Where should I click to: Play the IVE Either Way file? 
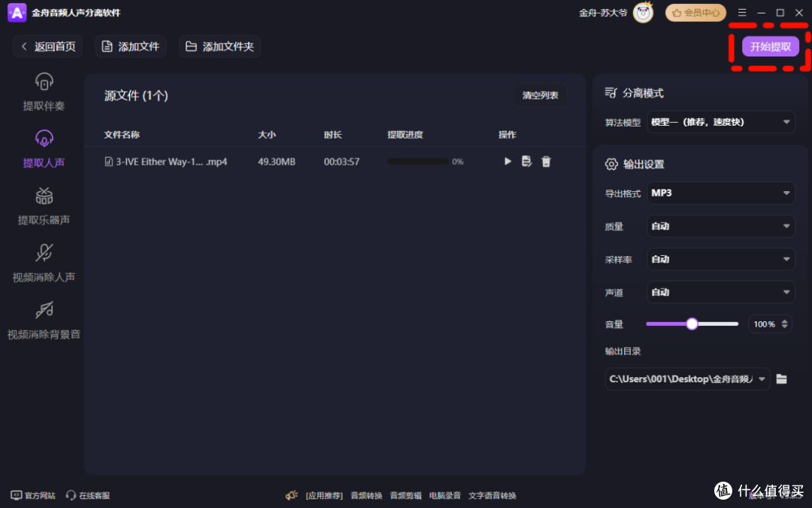(507, 161)
